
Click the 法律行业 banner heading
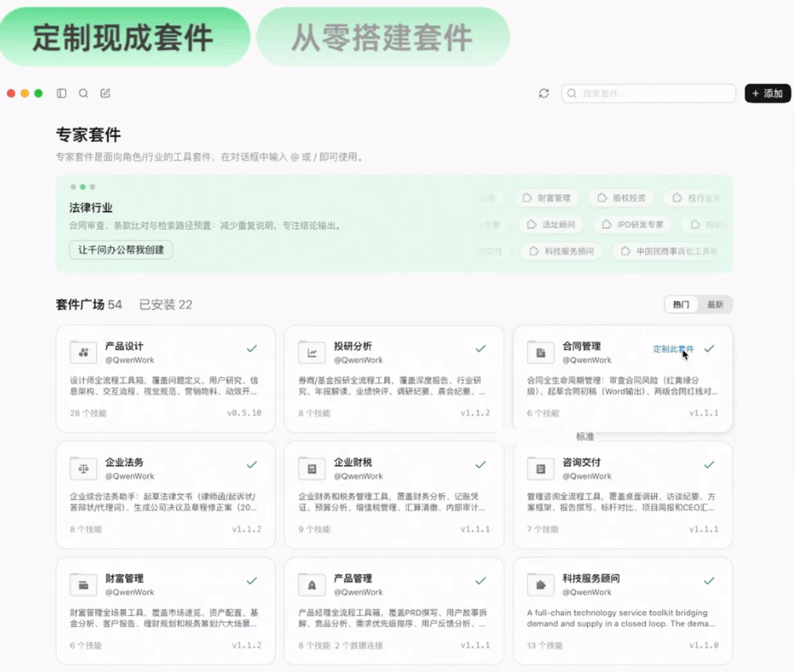coord(91,208)
